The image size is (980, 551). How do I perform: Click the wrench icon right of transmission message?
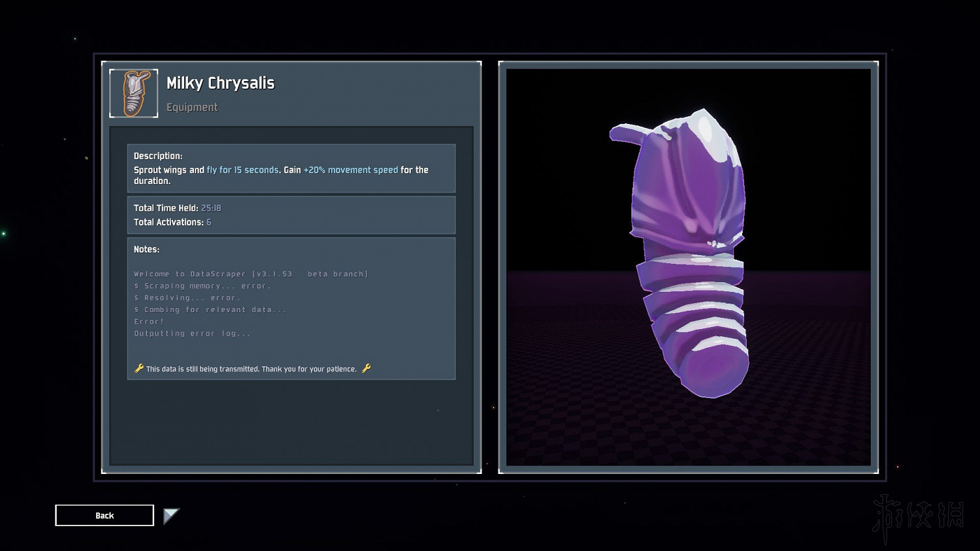367,368
